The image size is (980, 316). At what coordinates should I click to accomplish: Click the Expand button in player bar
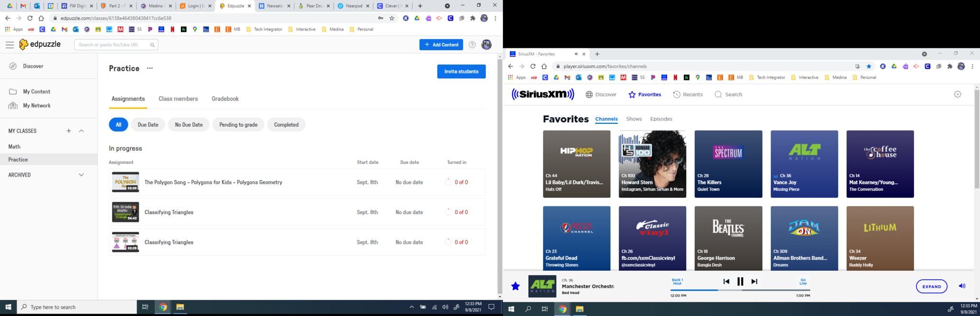pos(931,286)
